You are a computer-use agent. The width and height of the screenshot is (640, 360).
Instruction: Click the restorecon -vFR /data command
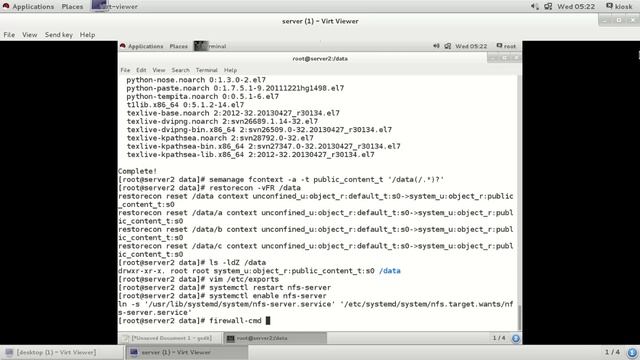click(x=209, y=188)
